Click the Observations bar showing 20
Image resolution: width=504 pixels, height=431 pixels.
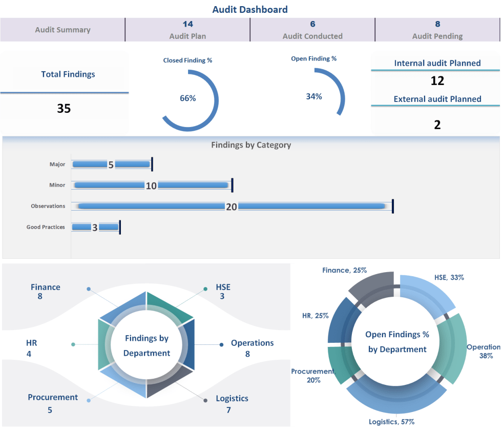point(230,206)
